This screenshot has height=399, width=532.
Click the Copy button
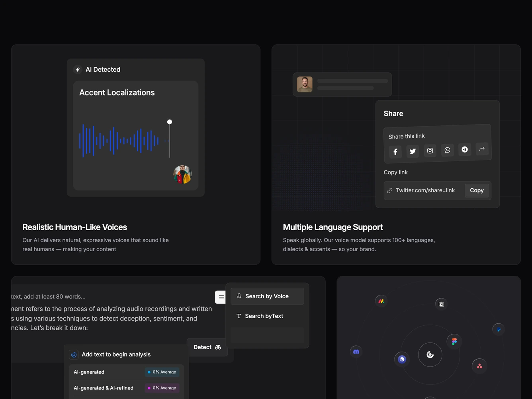point(477,190)
